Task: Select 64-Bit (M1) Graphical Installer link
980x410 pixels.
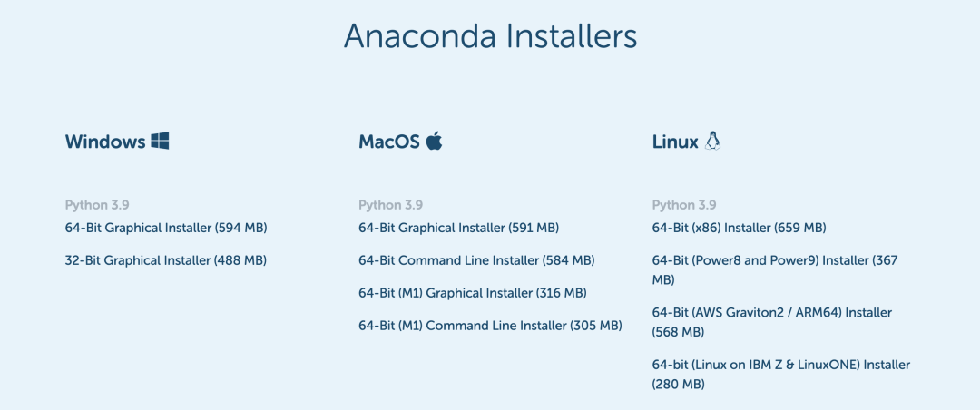Action: (473, 293)
